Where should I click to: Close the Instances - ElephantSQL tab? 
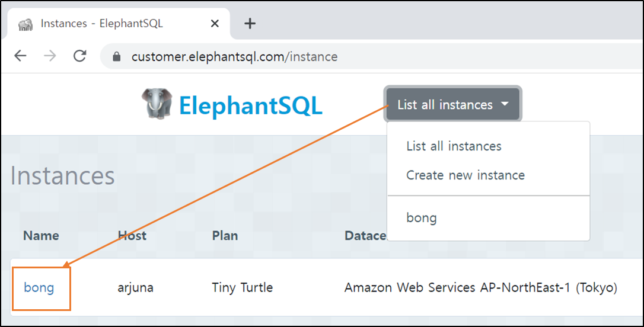point(215,24)
